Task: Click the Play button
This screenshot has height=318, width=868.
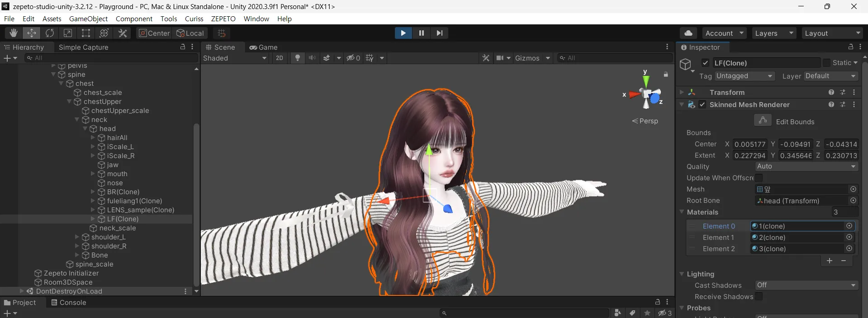Action: (x=403, y=33)
